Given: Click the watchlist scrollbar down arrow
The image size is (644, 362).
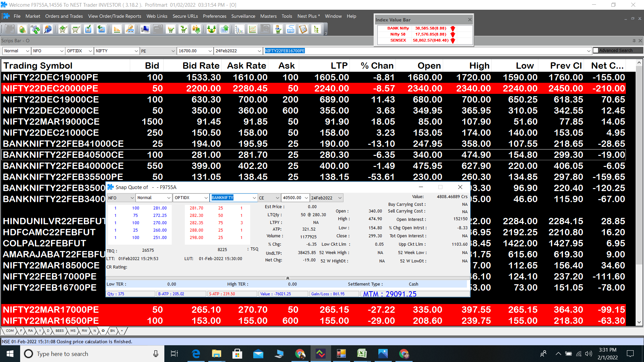Looking at the screenshot, I should pos(639,322).
